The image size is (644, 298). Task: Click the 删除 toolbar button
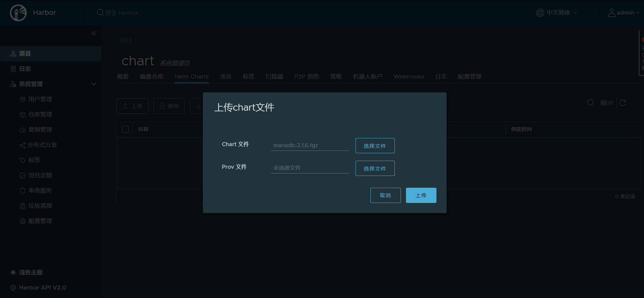[x=169, y=106]
